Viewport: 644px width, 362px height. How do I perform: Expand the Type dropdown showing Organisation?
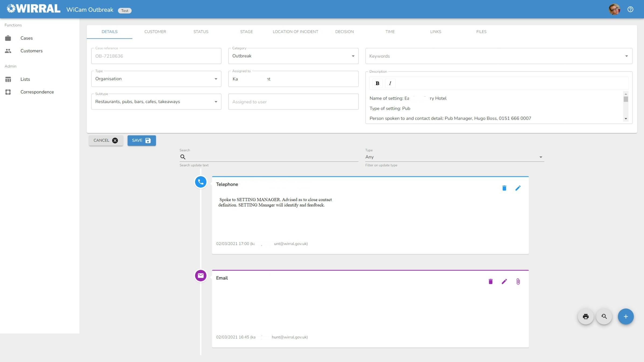[x=156, y=79]
